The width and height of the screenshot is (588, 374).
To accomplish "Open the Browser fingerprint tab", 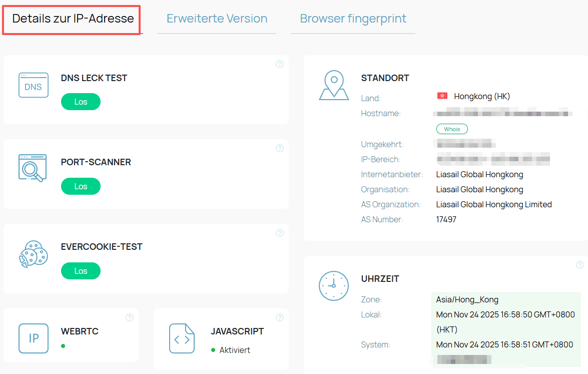I will (353, 19).
